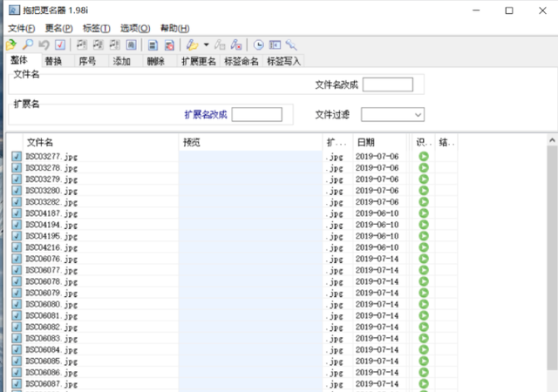Switch to the 标签写入 tab

pyautogui.click(x=283, y=61)
